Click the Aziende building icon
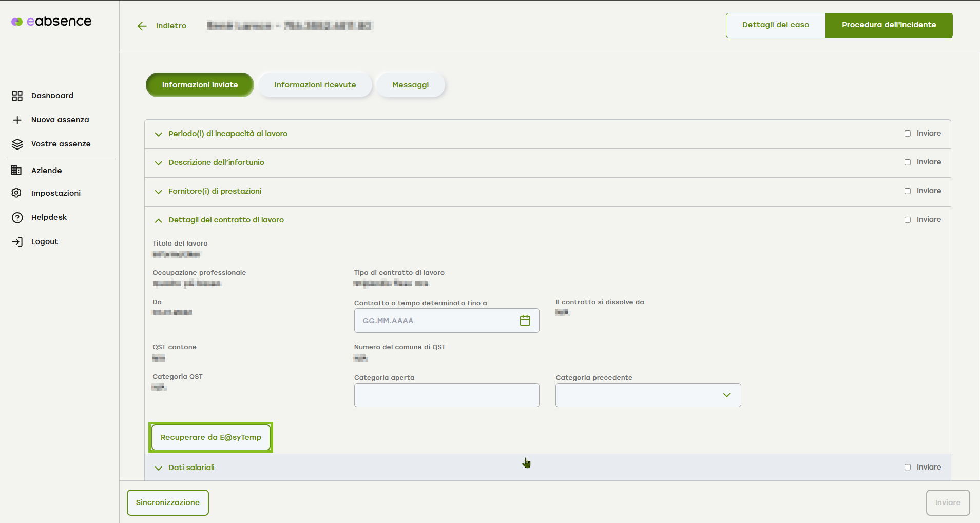 click(17, 171)
